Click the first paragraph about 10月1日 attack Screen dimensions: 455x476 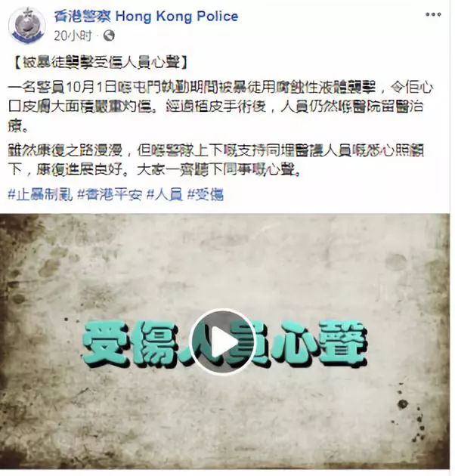220,107
